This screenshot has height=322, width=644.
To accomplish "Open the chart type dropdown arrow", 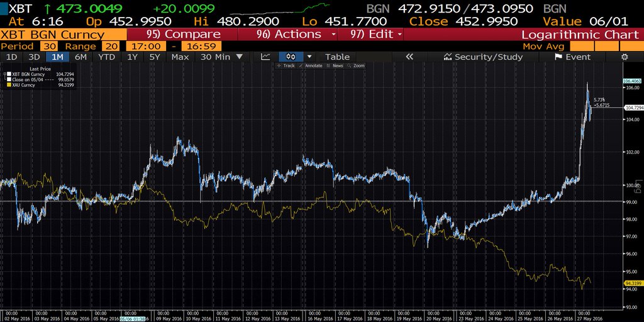I will coord(309,57).
